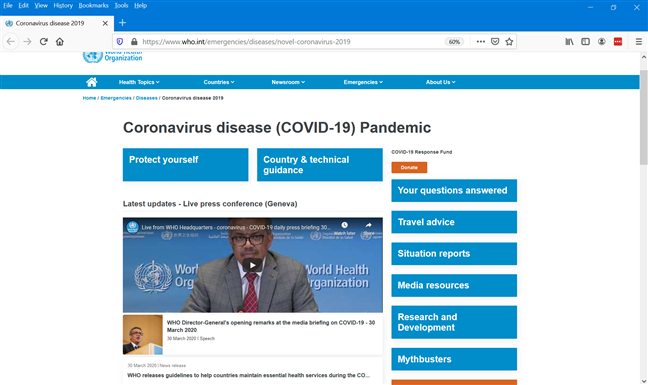Image resolution: width=648 pixels, height=385 pixels.
Task: Open a new tab with plus button
Action: (122, 23)
